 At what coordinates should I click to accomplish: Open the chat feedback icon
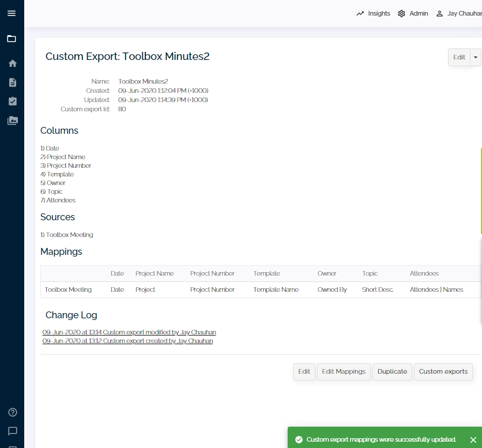12,431
